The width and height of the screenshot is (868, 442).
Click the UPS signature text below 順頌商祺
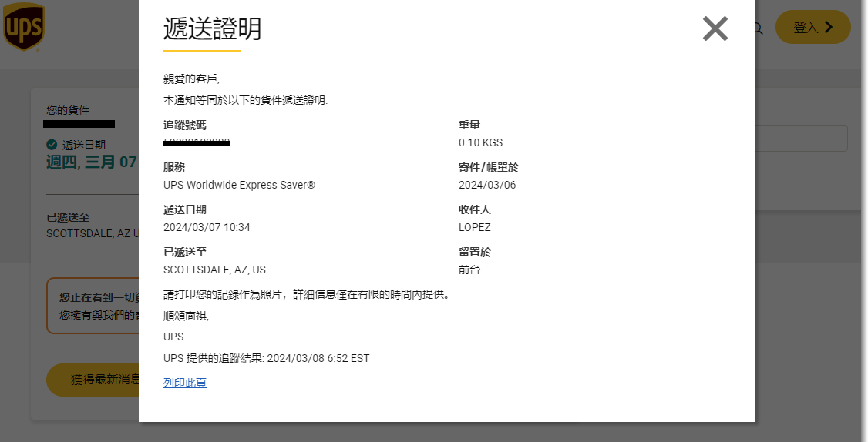(173, 337)
